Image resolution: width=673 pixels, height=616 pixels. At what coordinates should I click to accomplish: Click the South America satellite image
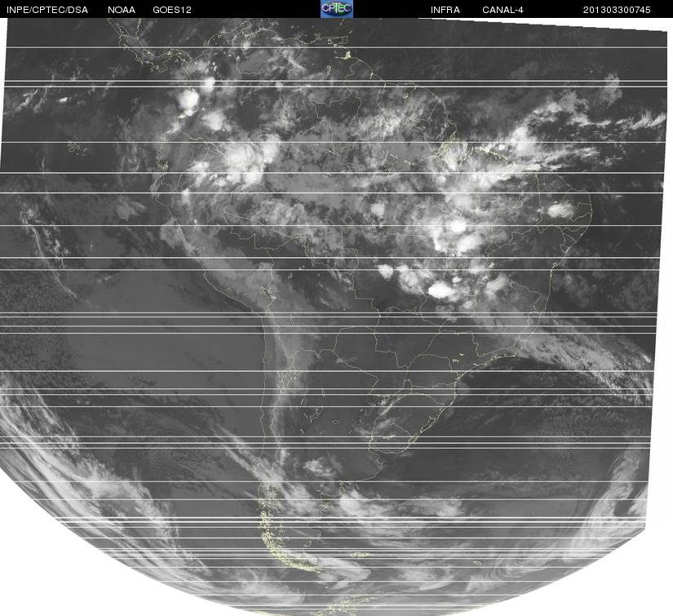(336, 317)
